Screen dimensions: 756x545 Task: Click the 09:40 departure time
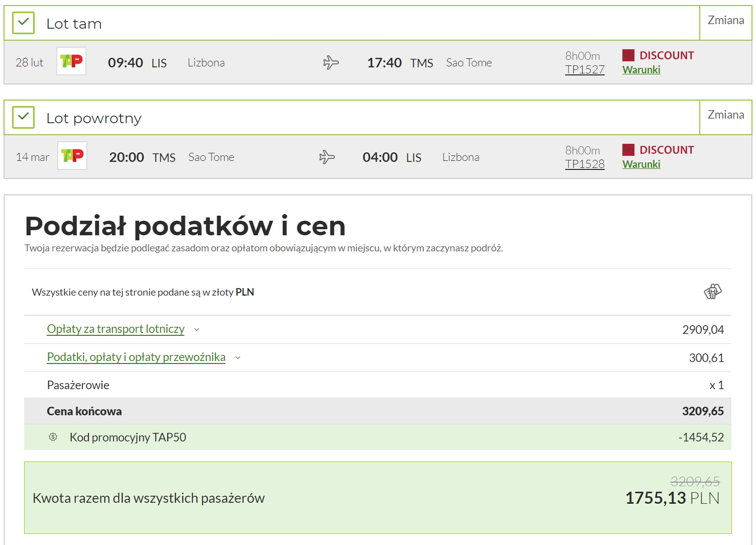[x=126, y=63]
